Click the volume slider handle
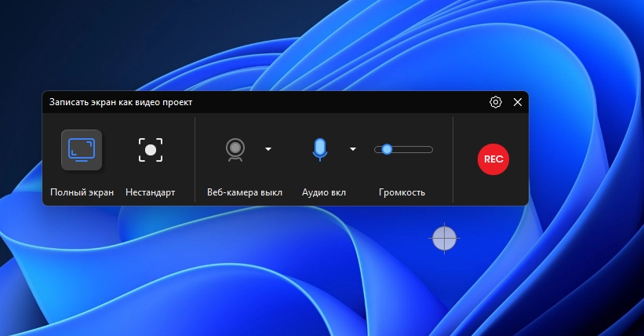This screenshot has height=336, width=644. [x=387, y=149]
